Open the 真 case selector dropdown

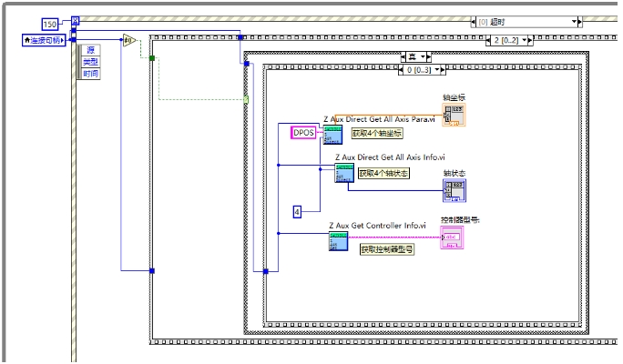click(x=423, y=57)
